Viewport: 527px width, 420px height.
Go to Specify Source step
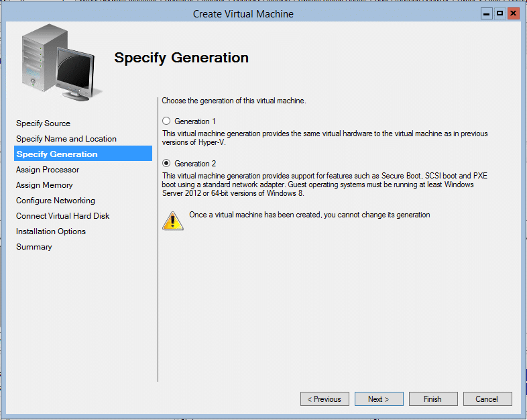click(43, 123)
